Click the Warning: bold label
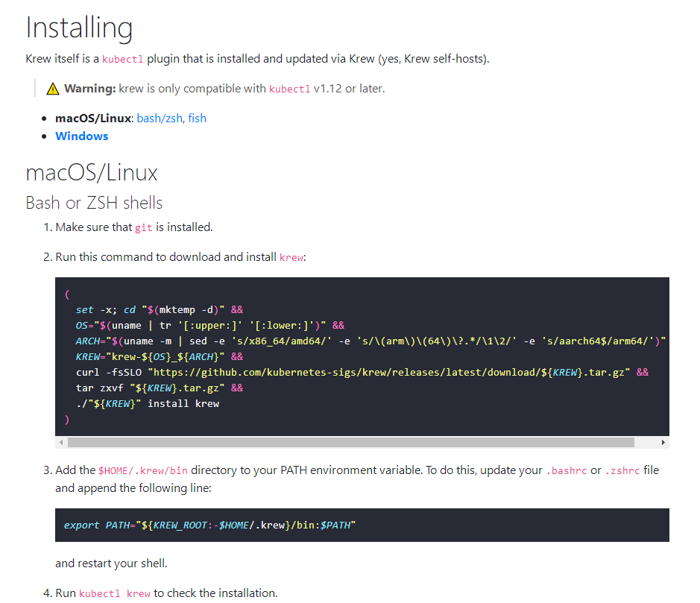The width and height of the screenshot is (700, 603). click(89, 89)
